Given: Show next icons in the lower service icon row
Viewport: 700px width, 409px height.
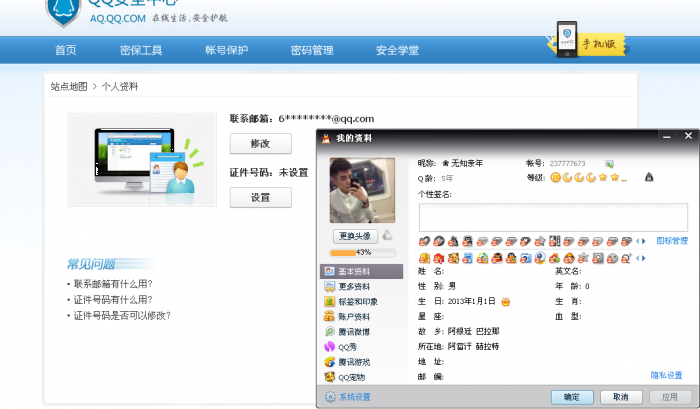Looking at the screenshot, I should pos(644,258).
